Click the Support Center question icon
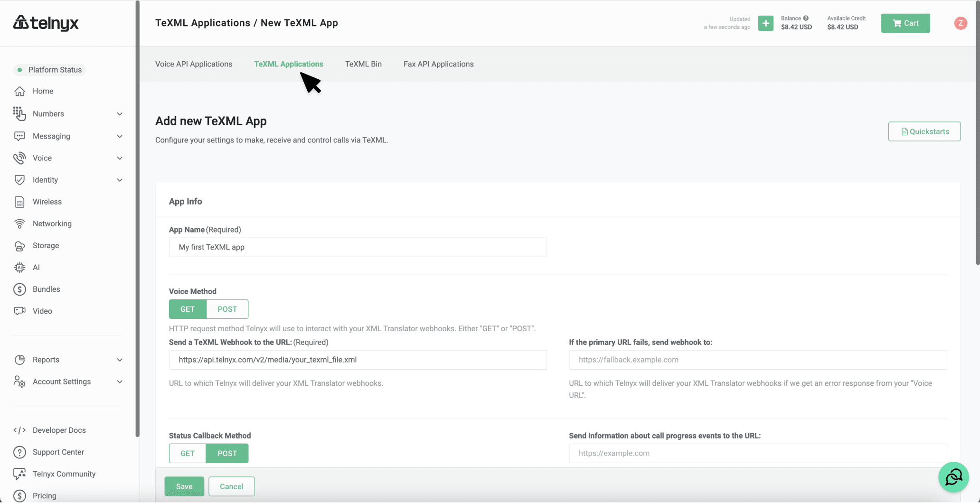Screen dimensions: 980x503 19,452
